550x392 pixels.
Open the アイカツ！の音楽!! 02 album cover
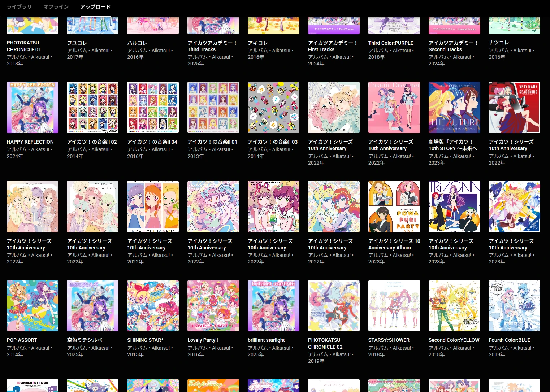(92, 108)
